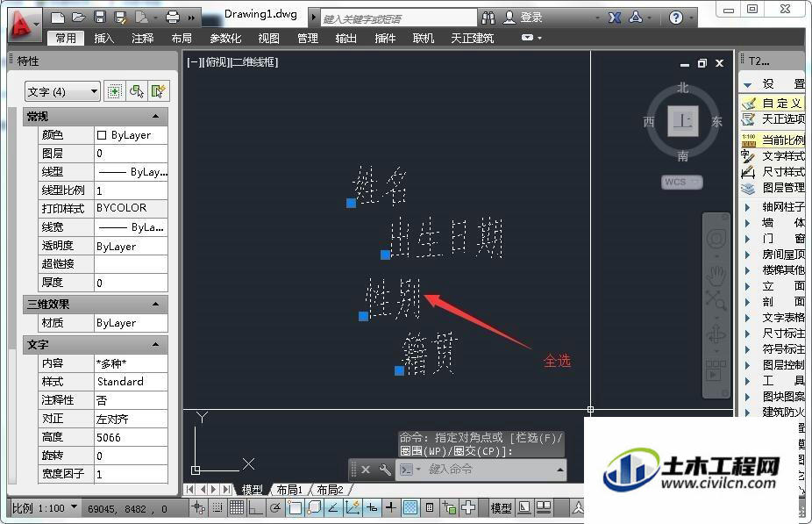
Task: Switch to the 布局1 layout tab
Action: coord(289,489)
